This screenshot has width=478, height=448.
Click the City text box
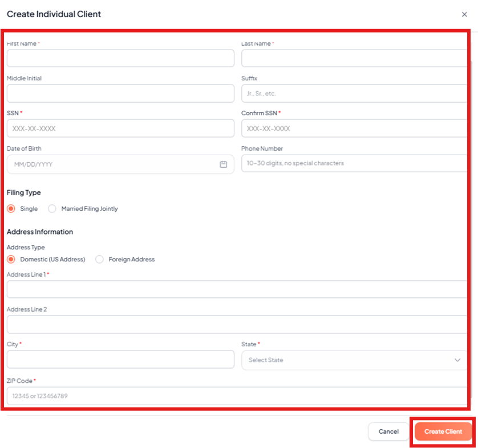coord(120,360)
